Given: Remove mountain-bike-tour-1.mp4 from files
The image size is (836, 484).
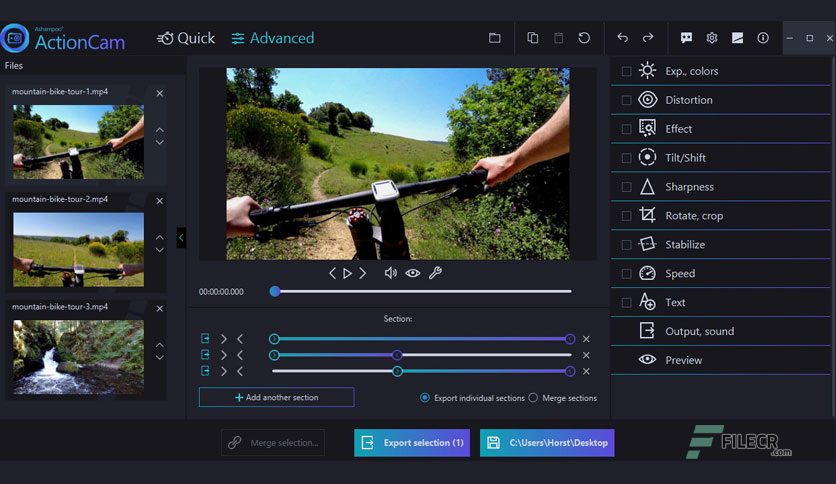Looking at the screenshot, I should coord(159,93).
